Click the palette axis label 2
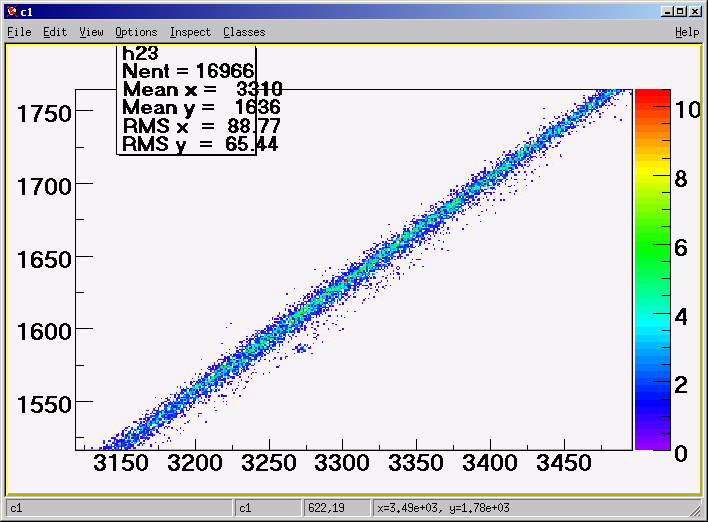 681,385
